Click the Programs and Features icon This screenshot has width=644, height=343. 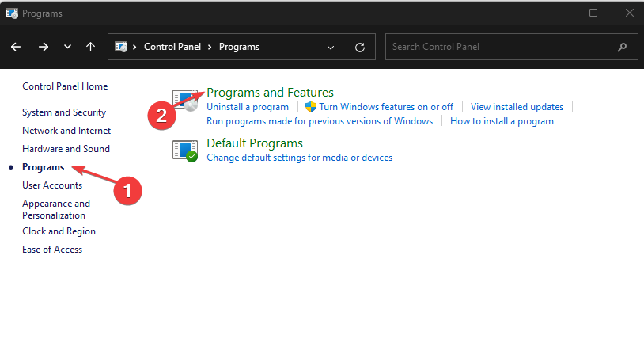coord(187,101)
